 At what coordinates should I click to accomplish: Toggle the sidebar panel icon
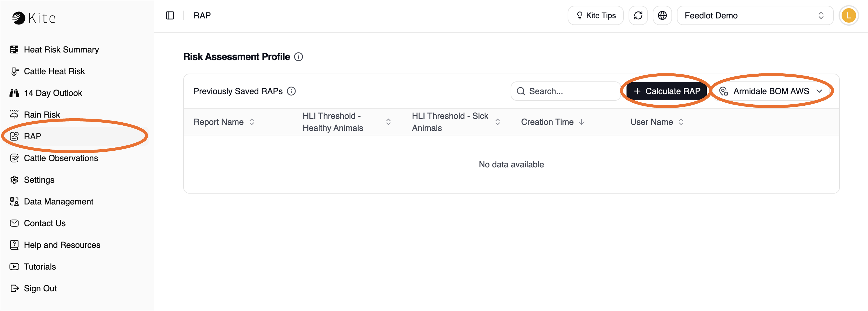point(170,15)
